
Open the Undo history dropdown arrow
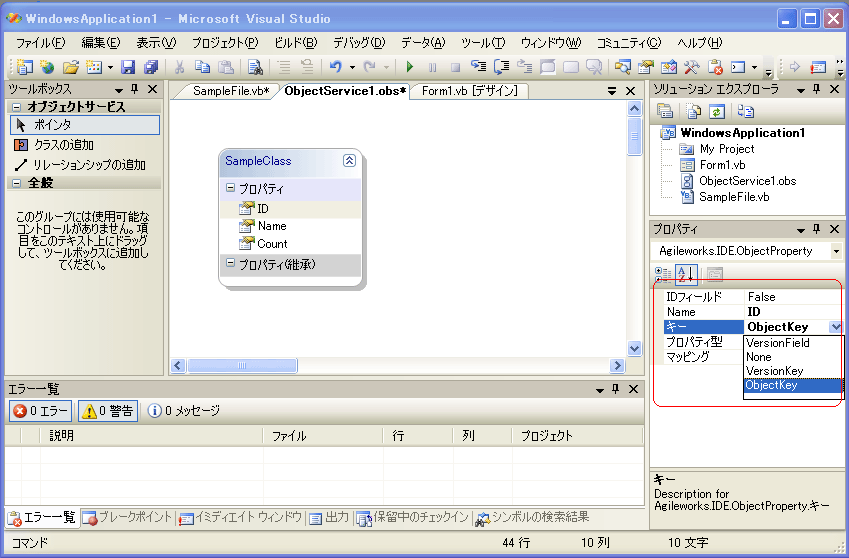pos(352,67)
